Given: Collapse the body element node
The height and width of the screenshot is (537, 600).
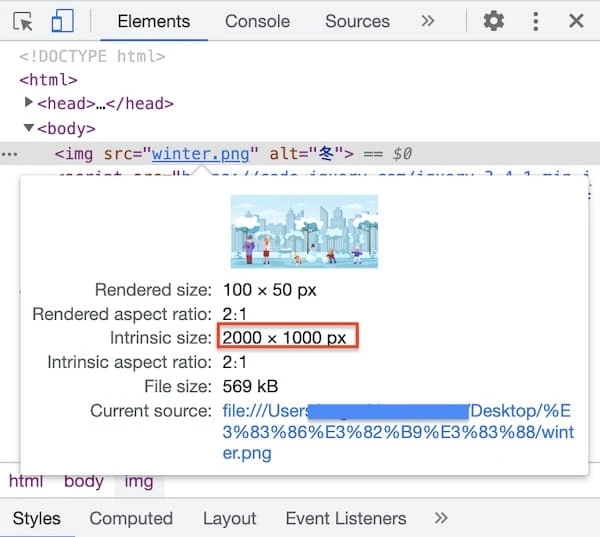Looking at the screenshot, I should pyautogui.click(x=28, y=127).
